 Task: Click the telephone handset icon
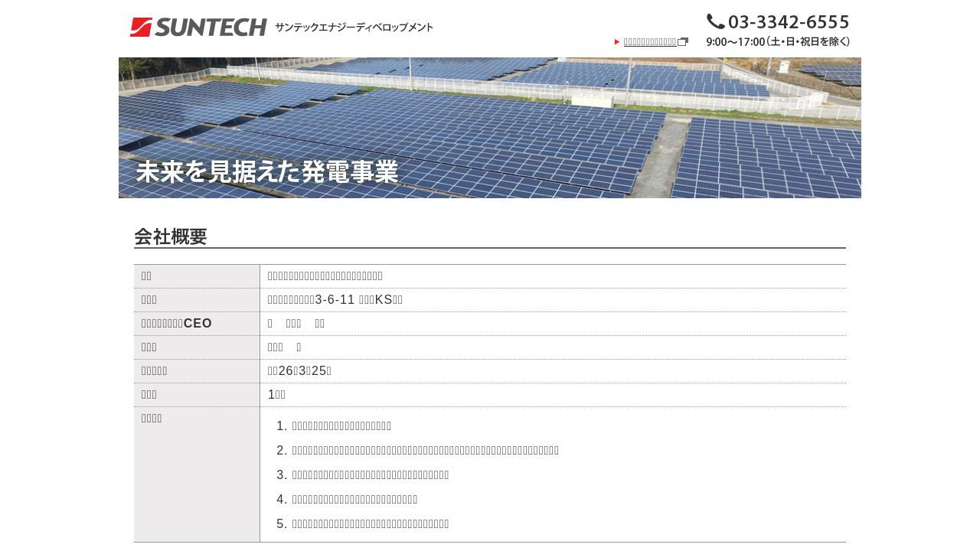[x=715, y=21]
